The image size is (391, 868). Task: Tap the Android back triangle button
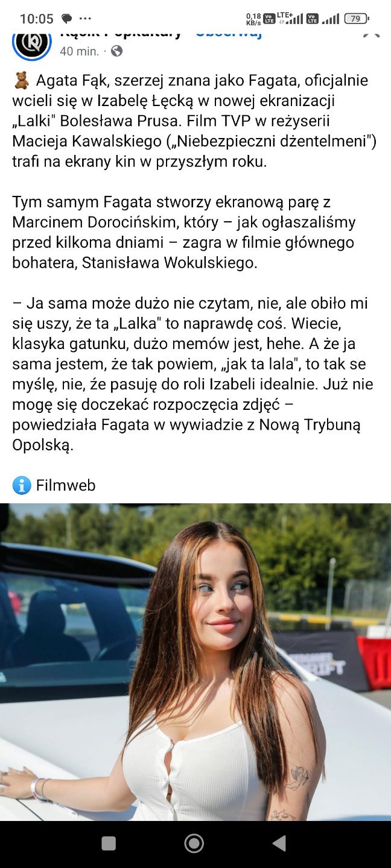[x=279, y=843]
